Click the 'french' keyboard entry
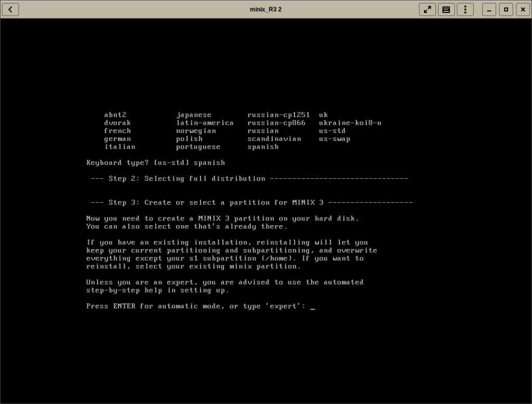The width and height of the screenshot is (532, 404). (117, 131)
